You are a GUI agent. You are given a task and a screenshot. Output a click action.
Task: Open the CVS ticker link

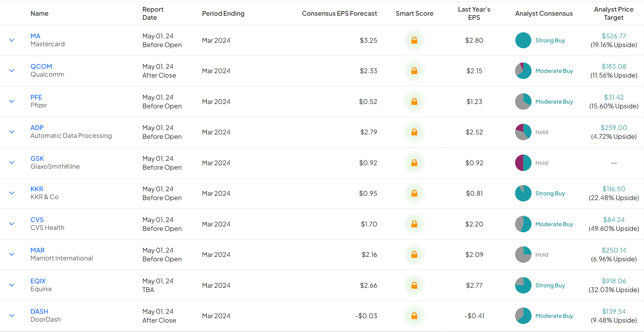tap(37, 220)
